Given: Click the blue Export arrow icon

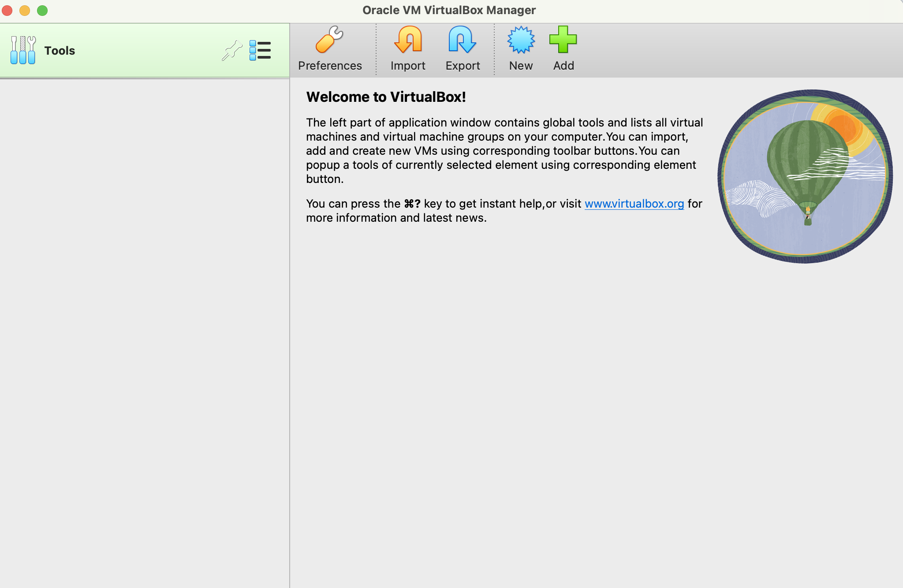Looking at the screenshot, I should pyautogui.click(x=462, y=40).
